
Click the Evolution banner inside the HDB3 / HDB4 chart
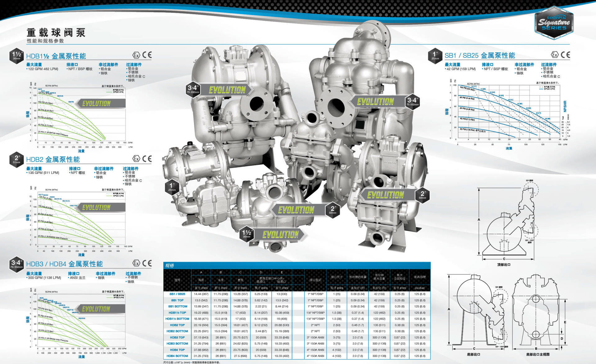[100, 309]
